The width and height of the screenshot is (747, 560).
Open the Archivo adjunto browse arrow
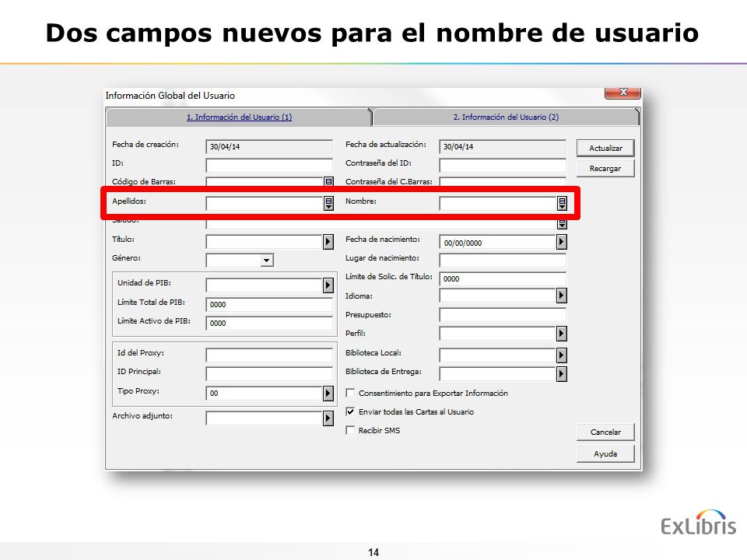328,418
